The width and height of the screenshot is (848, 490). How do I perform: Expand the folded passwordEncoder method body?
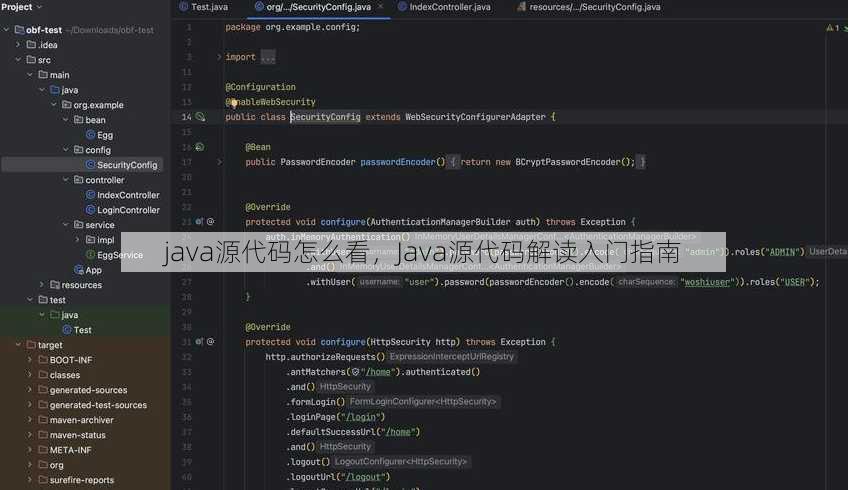219,162
